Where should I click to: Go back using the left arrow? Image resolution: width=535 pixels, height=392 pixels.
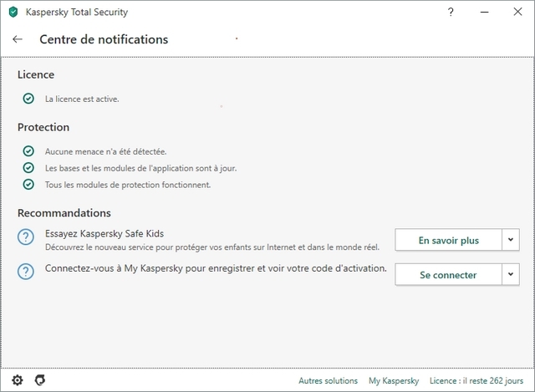coord(18,39)
